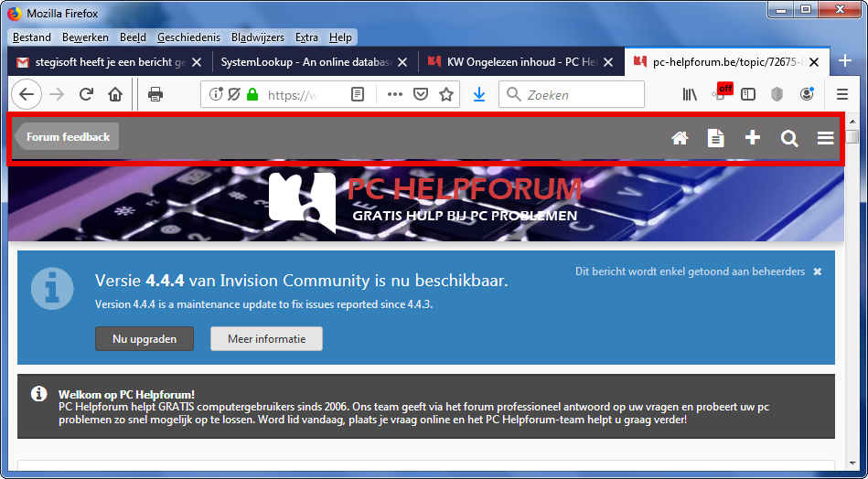This screenshot has width=868, height=479.
Task: Close the SystemLookup tab
Action: (x=402, y=62)
